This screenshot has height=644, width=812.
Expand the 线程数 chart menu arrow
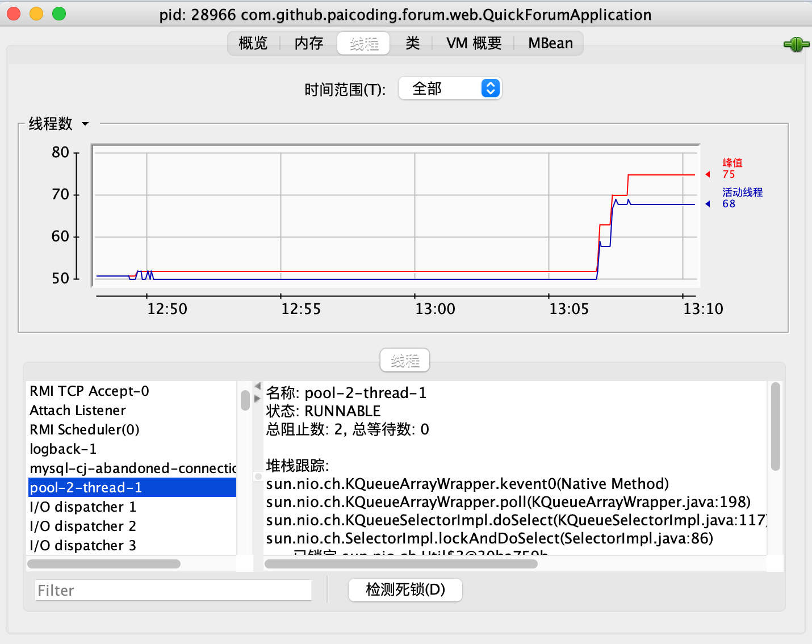pos(85,124)
